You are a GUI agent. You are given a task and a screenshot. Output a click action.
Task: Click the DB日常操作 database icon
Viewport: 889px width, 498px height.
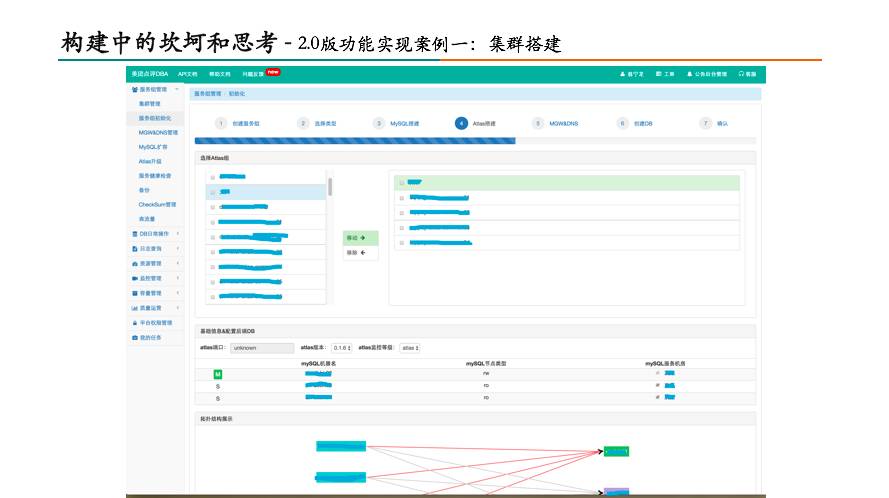(134, 234)
